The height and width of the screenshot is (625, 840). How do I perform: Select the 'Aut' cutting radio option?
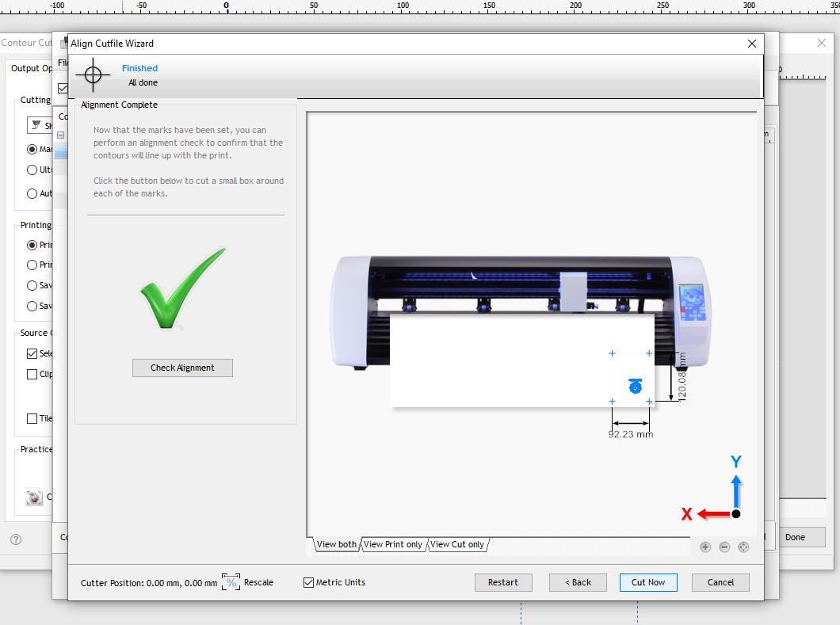(x=32, y=193)
